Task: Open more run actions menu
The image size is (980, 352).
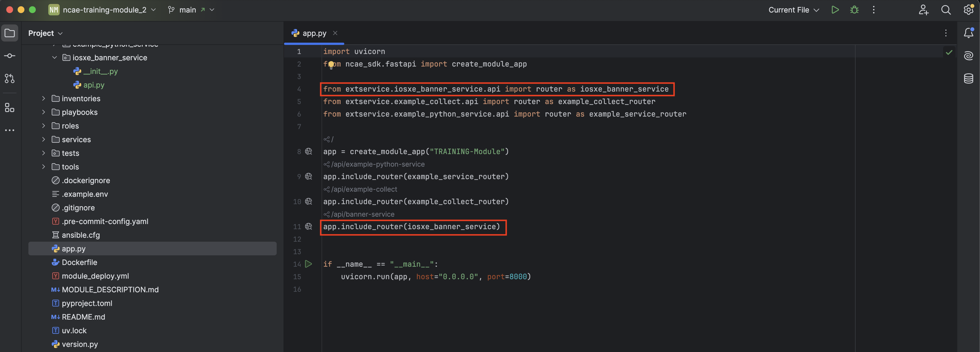Action: click(x=873, y=10)
